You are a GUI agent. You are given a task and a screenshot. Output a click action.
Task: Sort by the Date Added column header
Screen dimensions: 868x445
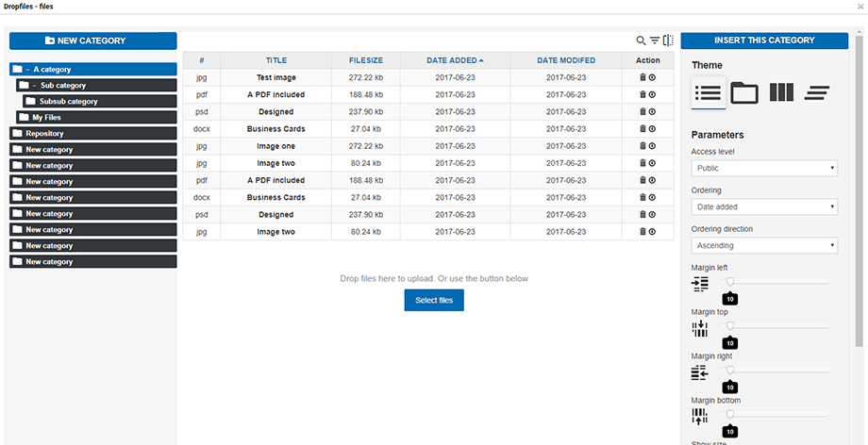455,60
